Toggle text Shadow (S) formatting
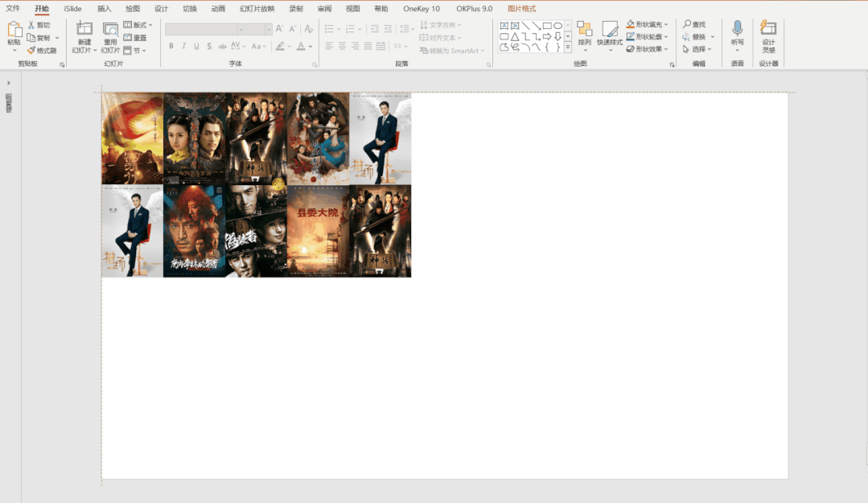The width and height of the screenshot is (868, 503). click(209, 46)
